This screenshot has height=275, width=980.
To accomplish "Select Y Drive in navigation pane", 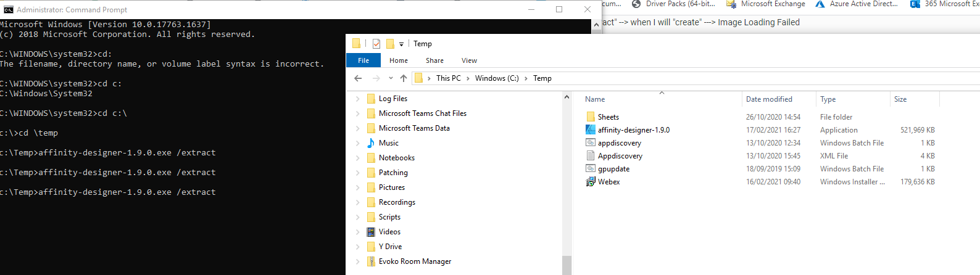I will [390, 247].
